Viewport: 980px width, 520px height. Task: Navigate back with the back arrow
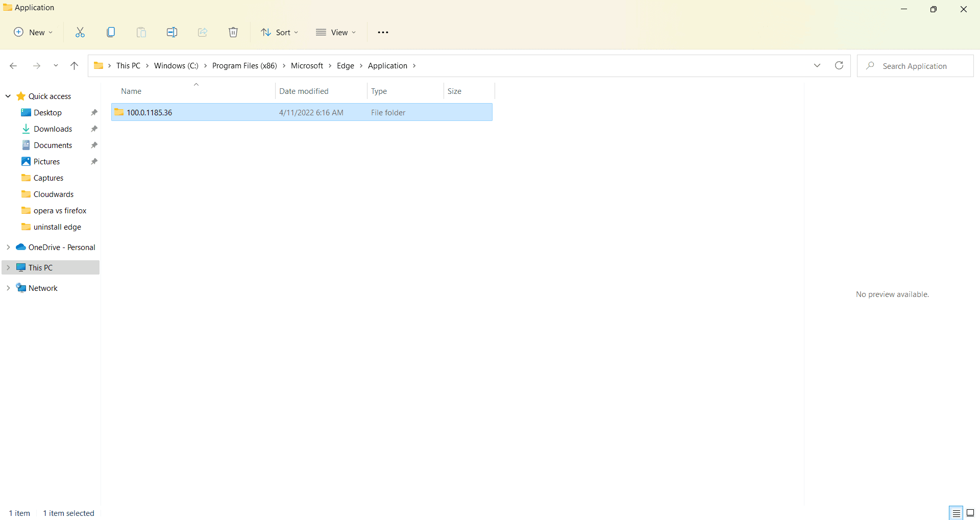(13, 65)
